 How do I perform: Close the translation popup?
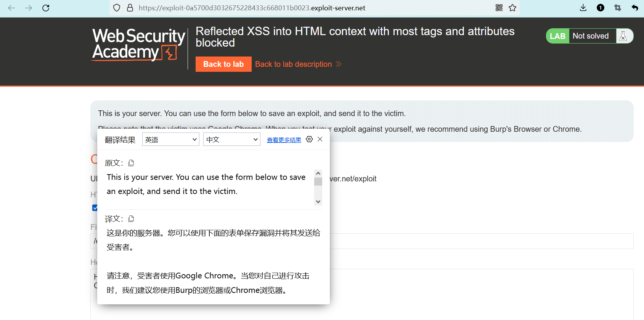pyautogui.click(x=320, y=139)
